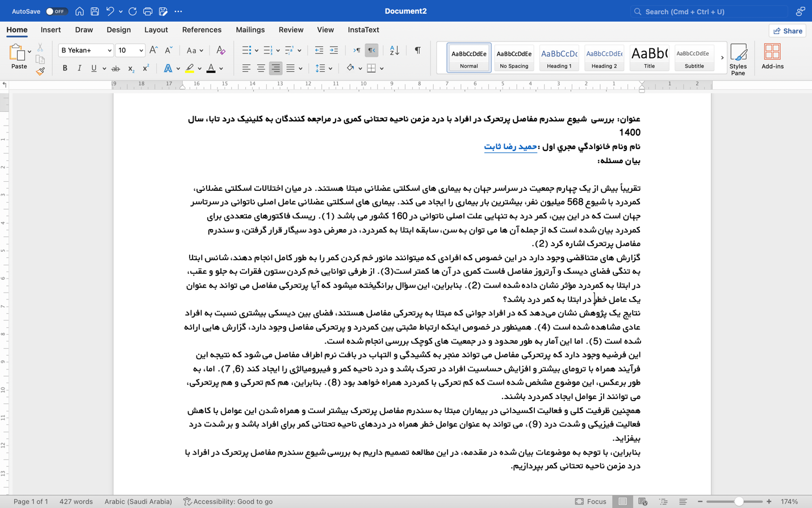Click the Share button
Image resolution: width=812 pixels, height=508 pixels.
pos(788,31)
